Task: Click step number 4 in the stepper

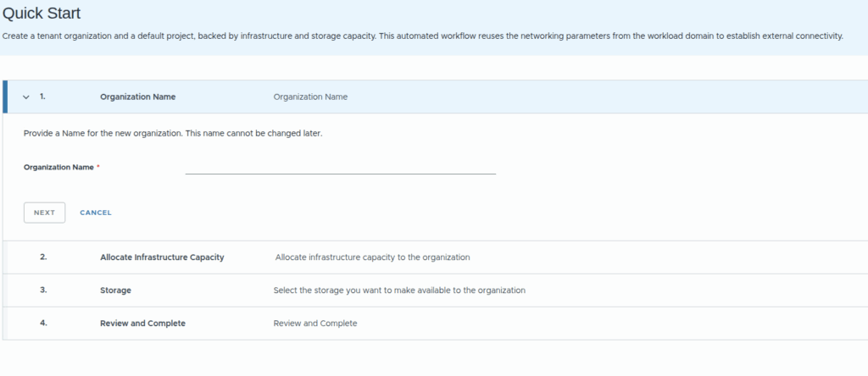Action: [43, 323]
